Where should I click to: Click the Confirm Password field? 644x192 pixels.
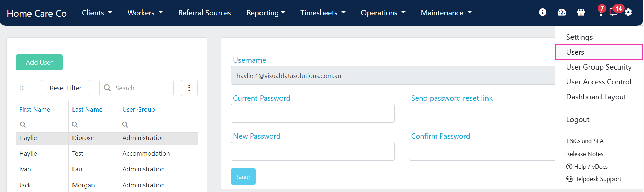[482, 152]
